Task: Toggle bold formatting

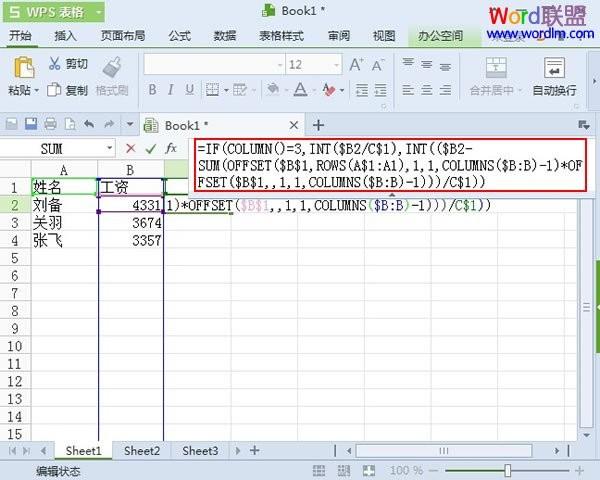Action: tap(153, 91)
